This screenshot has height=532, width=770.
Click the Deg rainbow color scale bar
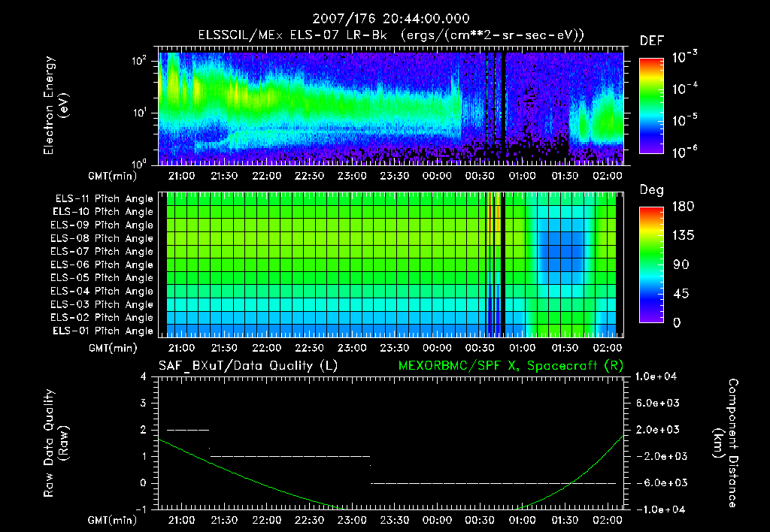coord(651,264)
